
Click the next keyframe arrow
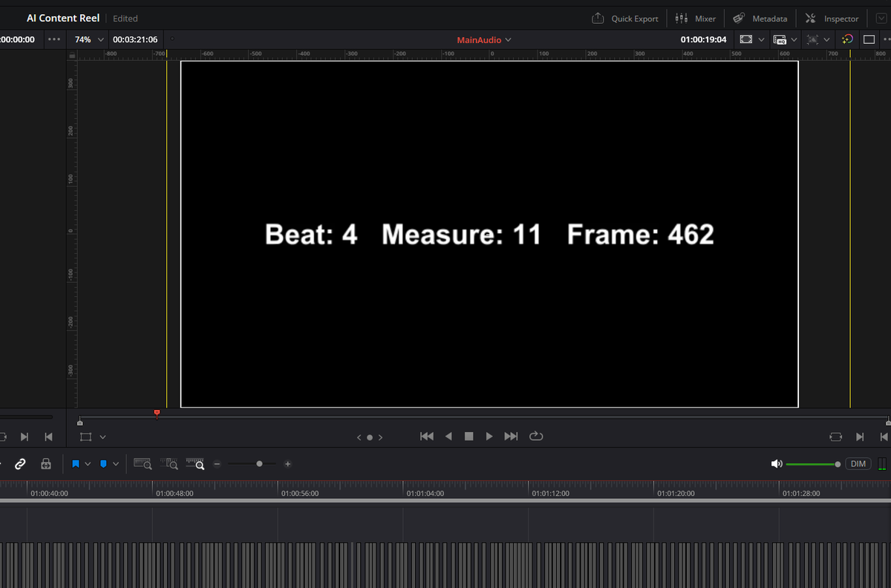(x=381, y=437)
